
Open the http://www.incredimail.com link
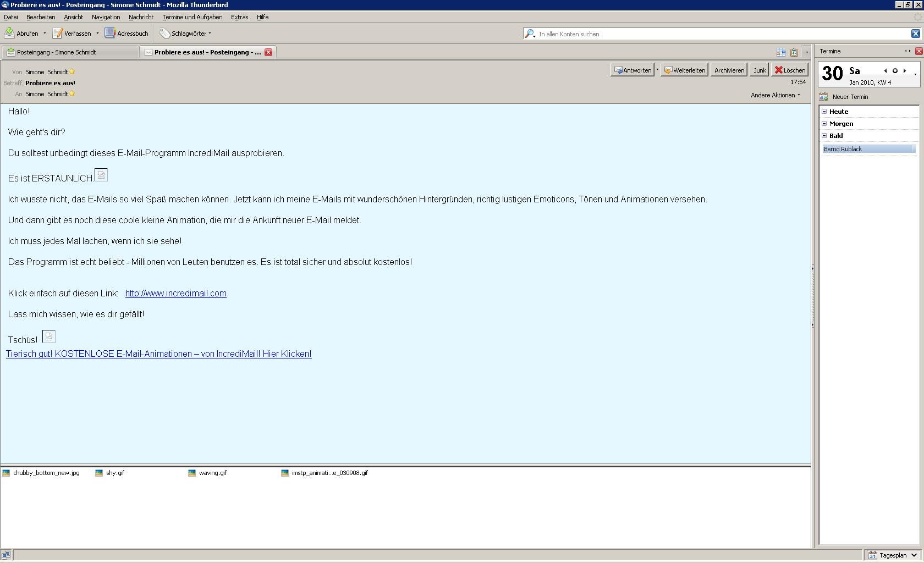point(176,293)
